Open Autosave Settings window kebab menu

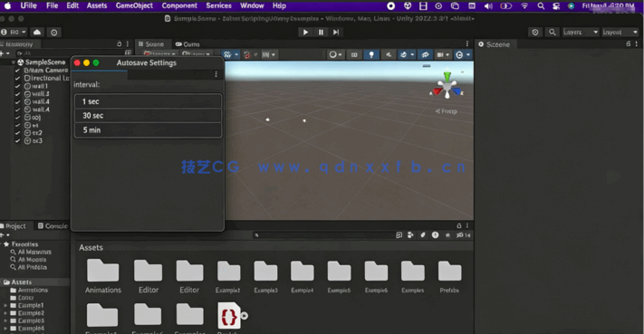click(216, 74)
